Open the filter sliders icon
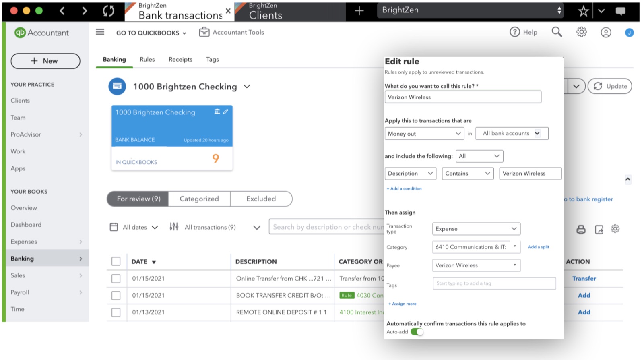 pyautogui.click(x=174, y=227)
